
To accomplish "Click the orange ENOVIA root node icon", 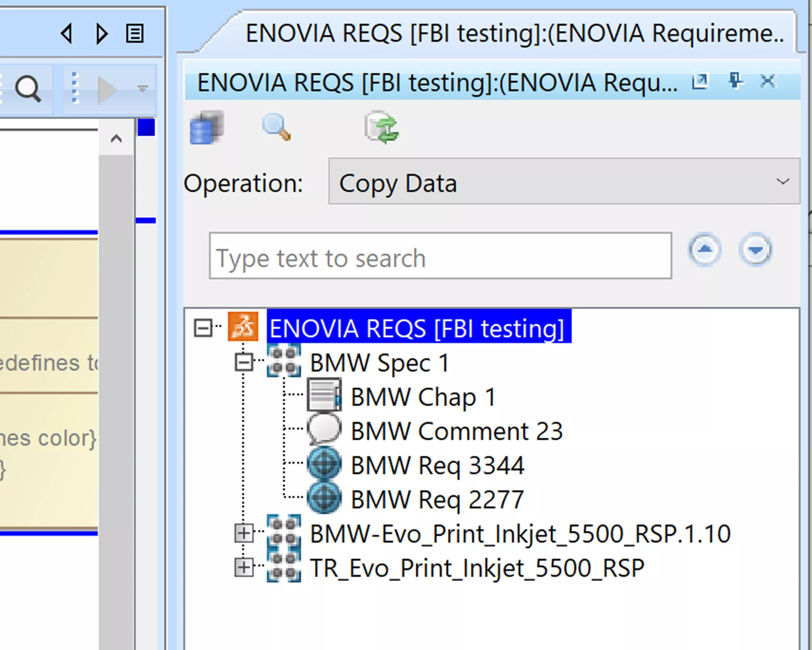I will pyautogui.click(x=243, y=327).
